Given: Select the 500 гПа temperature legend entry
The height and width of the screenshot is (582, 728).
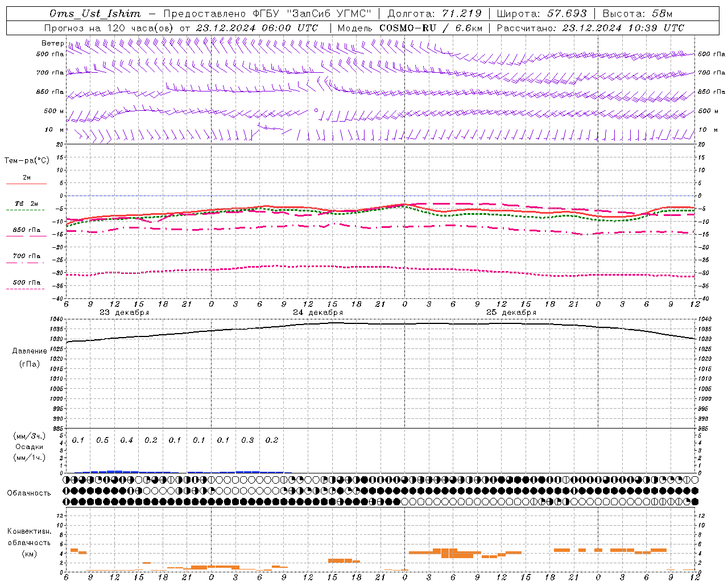Looking at the screenshot, I should 27,282.
